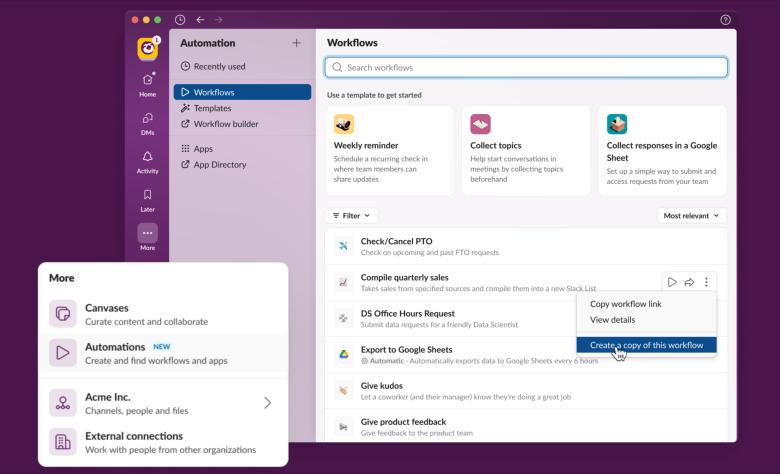The height and width of the screenshot is (474, 780).
Task: Click the External connections building icon
Action: [63, 442]
